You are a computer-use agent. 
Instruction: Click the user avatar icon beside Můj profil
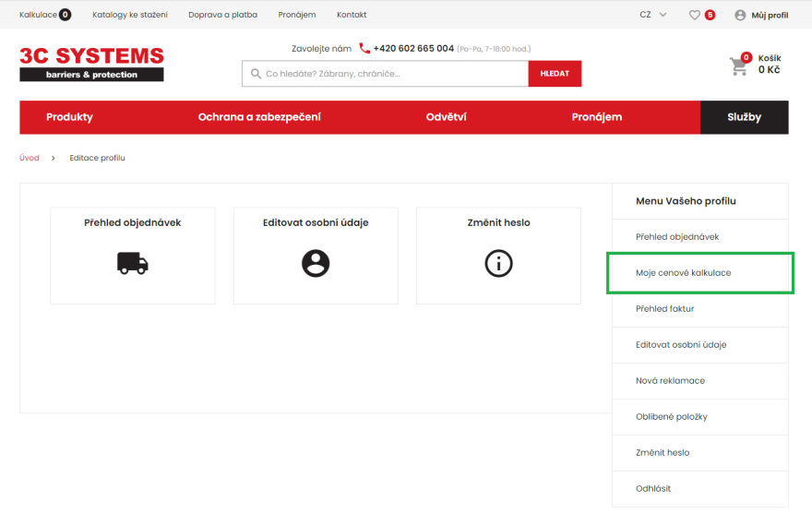click(x=740, y=15)
